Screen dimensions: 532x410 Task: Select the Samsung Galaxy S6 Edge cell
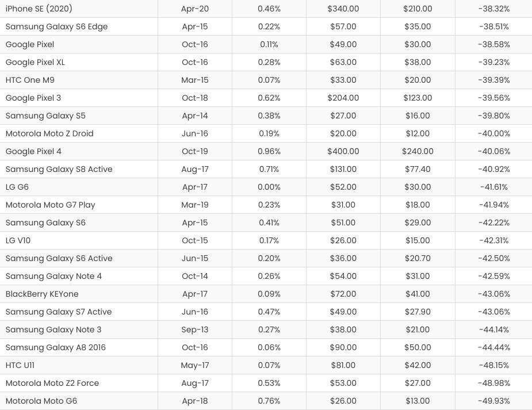(x=56, y=26)
